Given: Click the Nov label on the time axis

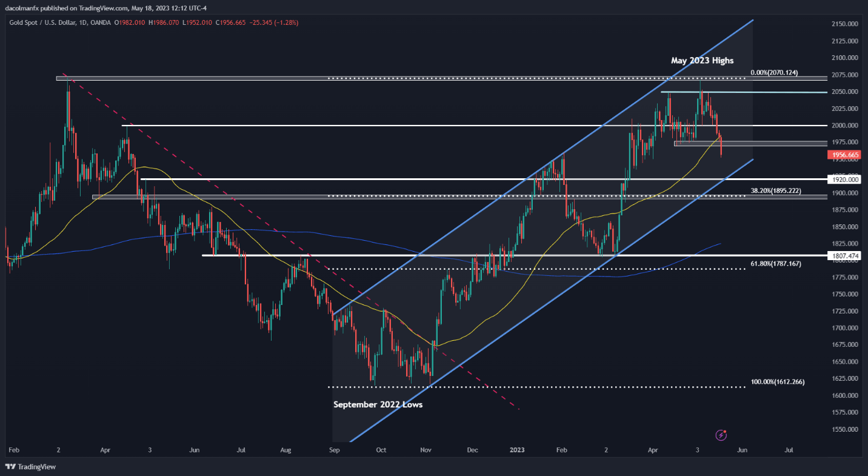Looking at the screenshot, I should [426, 451].
